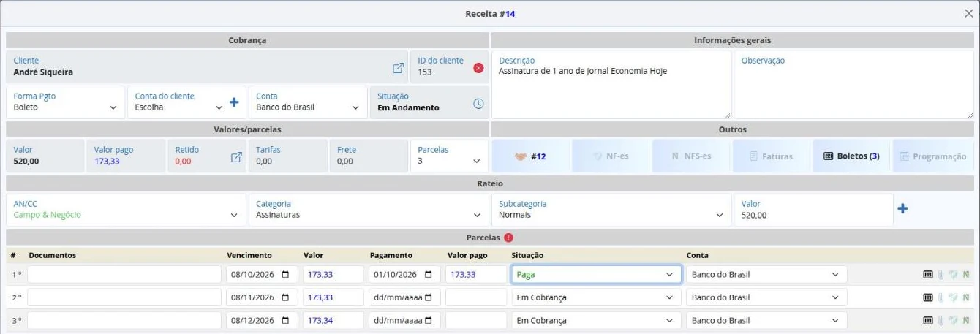
Task: Click into the Descrição text area
Action: click(611, 85)
